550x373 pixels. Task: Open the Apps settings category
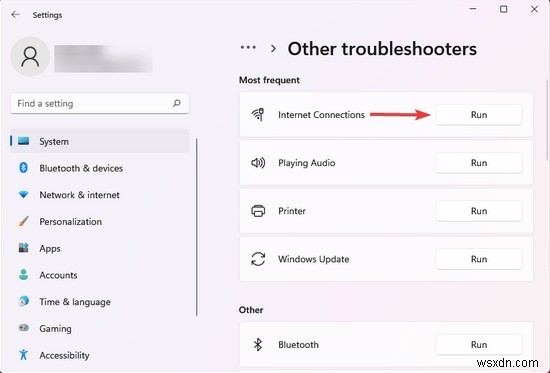click(100, 248)
